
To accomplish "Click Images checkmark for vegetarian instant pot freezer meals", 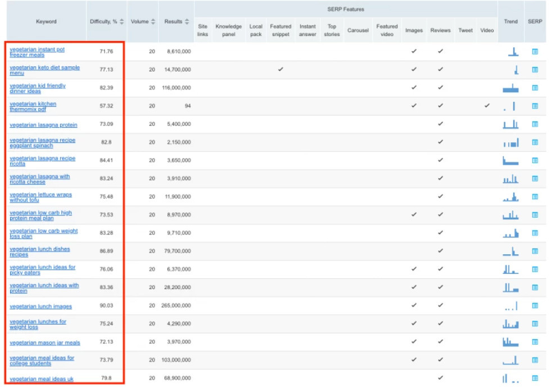I will (414, 51).
